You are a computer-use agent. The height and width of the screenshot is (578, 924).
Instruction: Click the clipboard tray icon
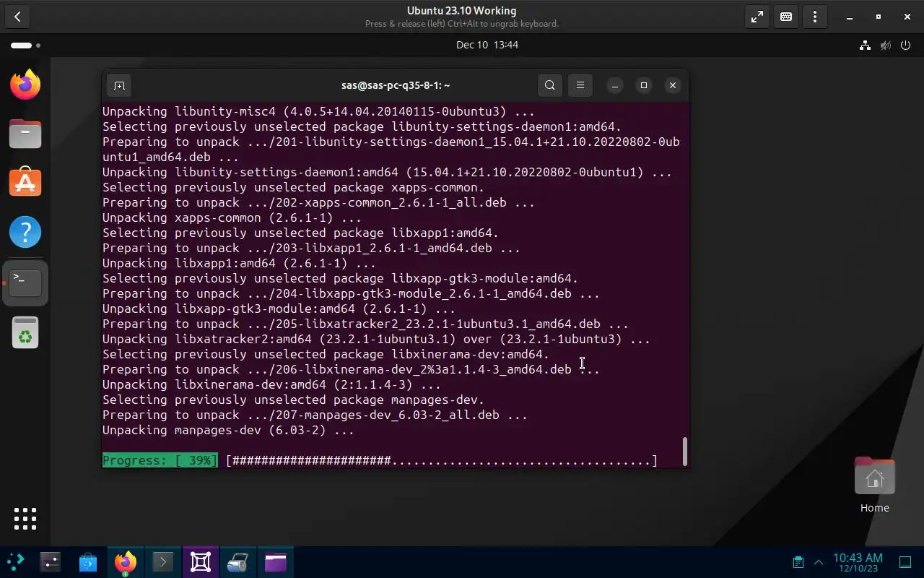pos(798,562)
